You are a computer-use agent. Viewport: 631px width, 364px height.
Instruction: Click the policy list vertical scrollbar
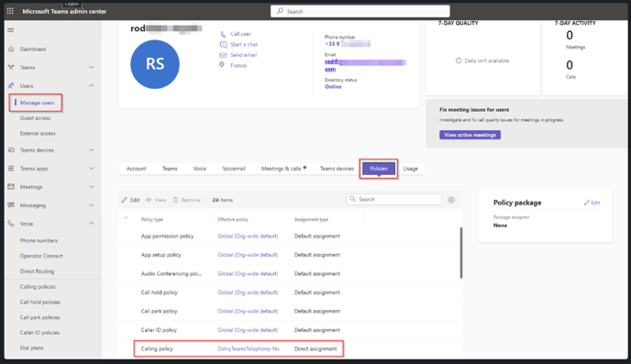click(x=461, y=252)
